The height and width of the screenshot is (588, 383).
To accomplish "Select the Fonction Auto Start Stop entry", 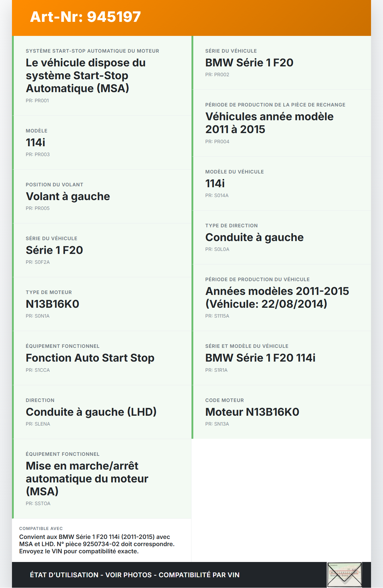I will (90, 358).
